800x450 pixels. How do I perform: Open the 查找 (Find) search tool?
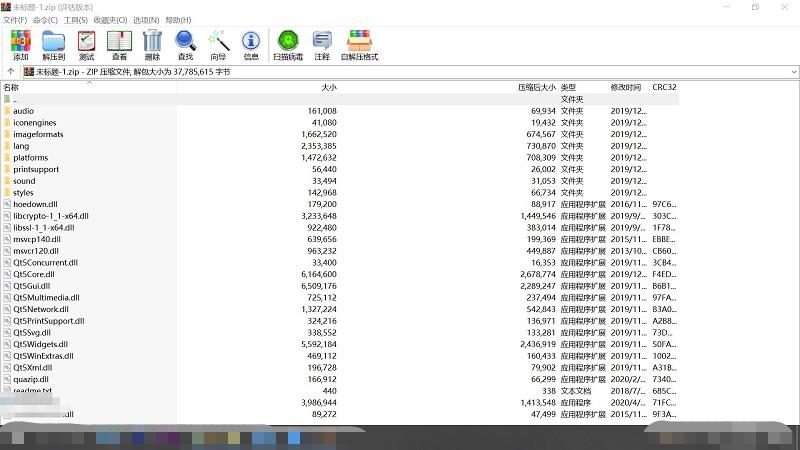(185, 44)
